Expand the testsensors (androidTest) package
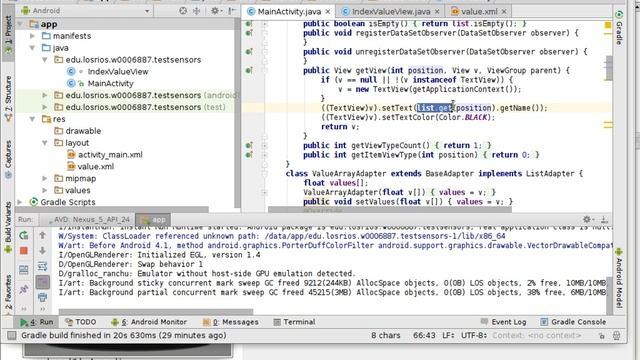 (x=45, y=95)
